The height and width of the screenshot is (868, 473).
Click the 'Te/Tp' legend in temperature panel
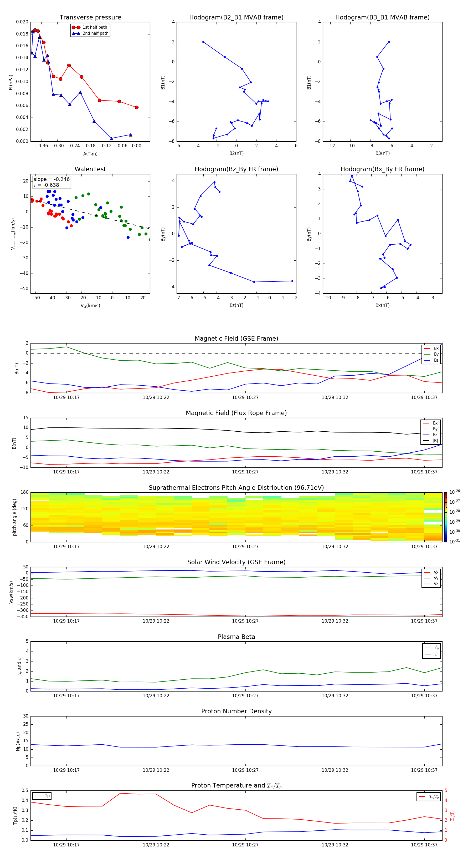429,797
